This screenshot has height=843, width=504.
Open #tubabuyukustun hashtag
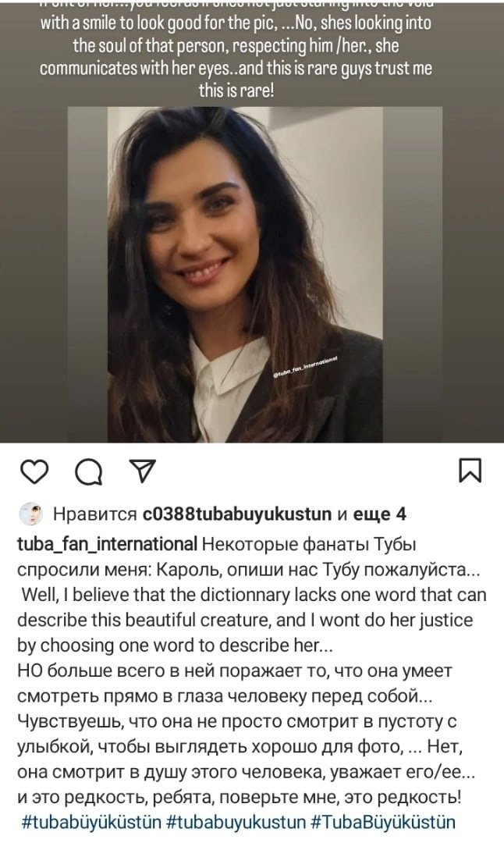click(x=236, y=822)
